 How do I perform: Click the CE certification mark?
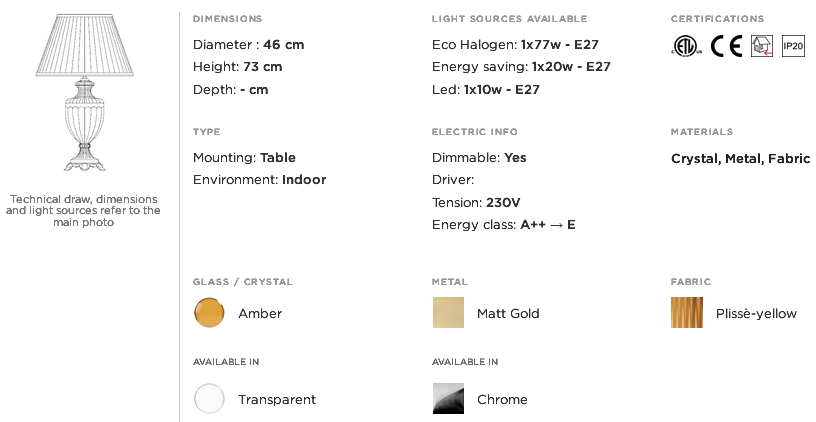pos(726,46)
